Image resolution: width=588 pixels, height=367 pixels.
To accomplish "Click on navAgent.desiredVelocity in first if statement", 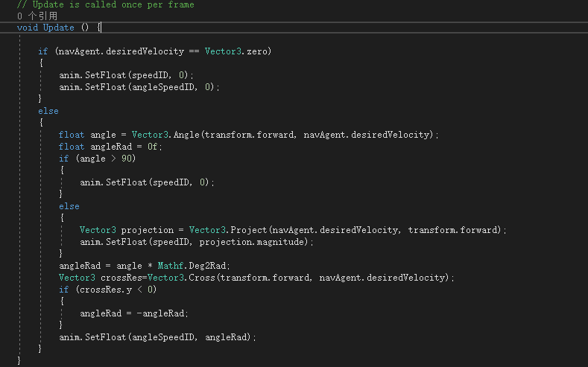I will tap(121, 51).
